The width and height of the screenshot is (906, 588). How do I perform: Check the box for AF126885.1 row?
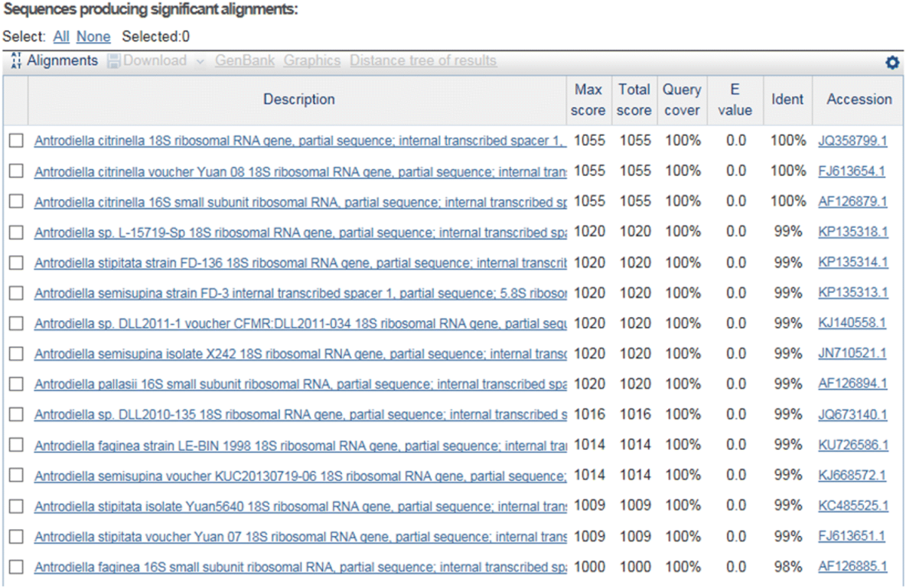click(x=16, y=567)
